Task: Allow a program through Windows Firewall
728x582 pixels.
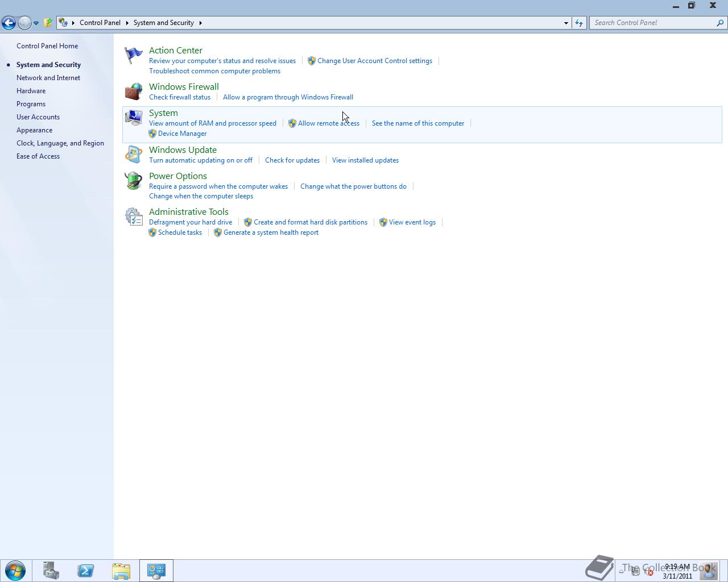Action: point(288,97)
